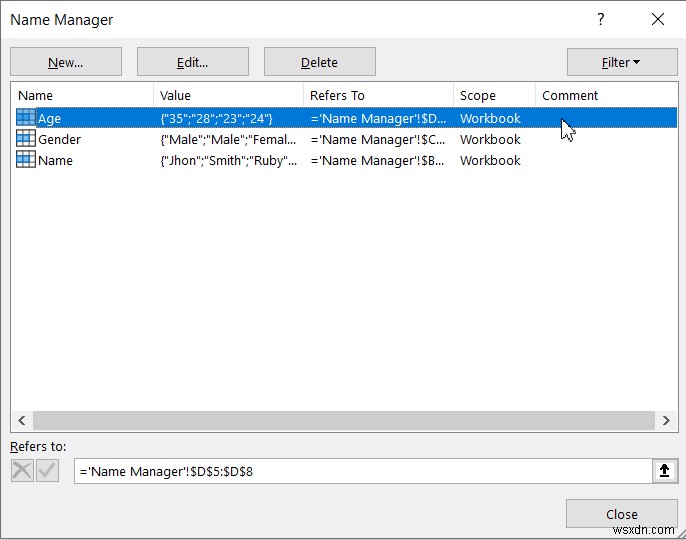This screenshot has width=686, height=540.
Task: Click the Workbook scope in Gender row
Action: [x=490, y=140]
